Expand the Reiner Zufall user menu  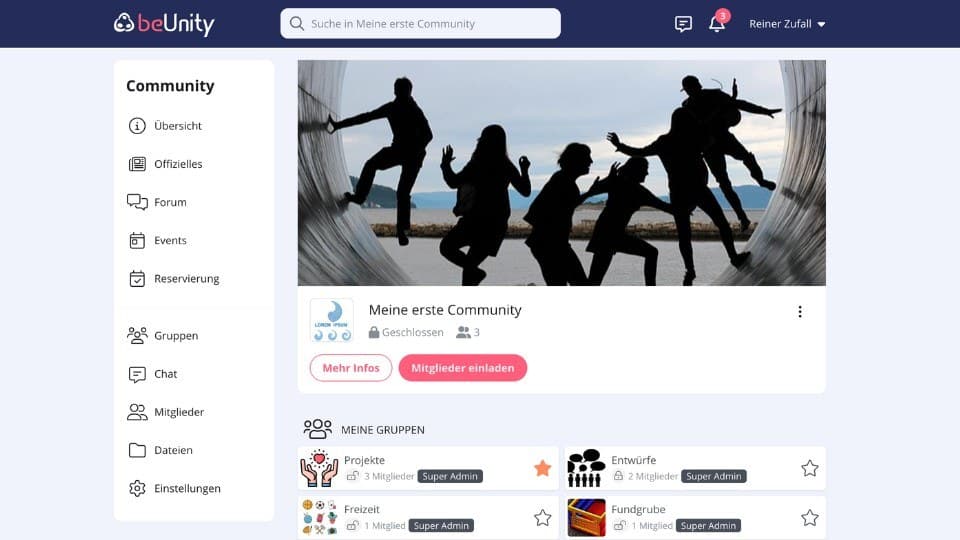pos(787,24)
